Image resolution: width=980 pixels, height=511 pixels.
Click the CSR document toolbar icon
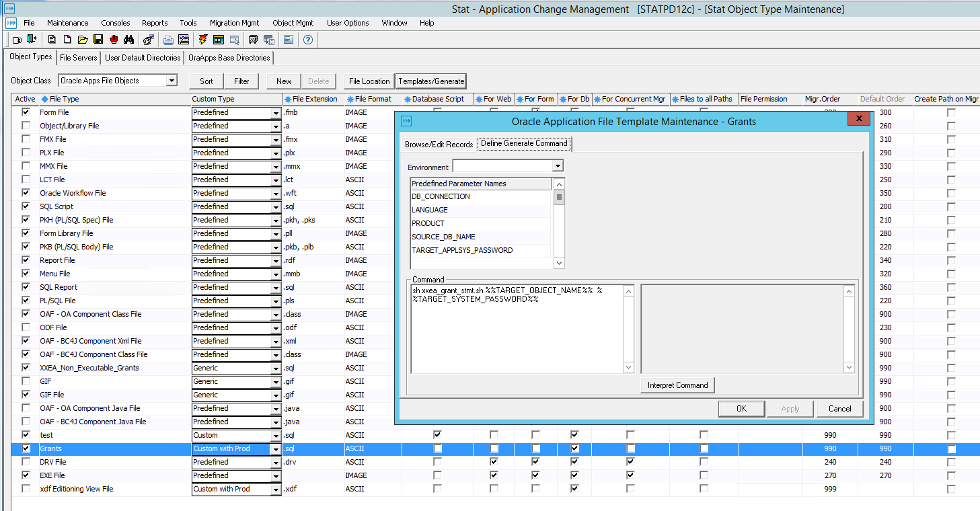pyautogui.click(x=184, y=40)
